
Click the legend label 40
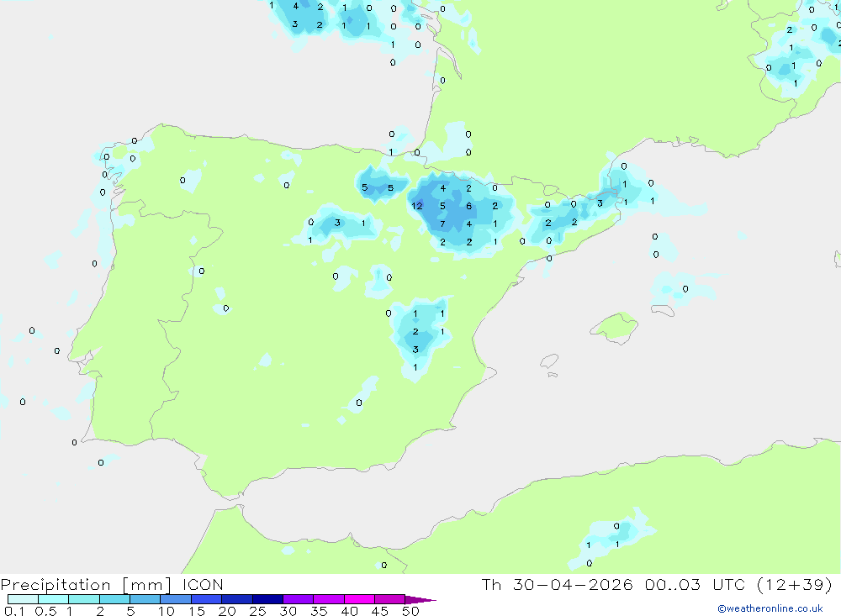350,611
